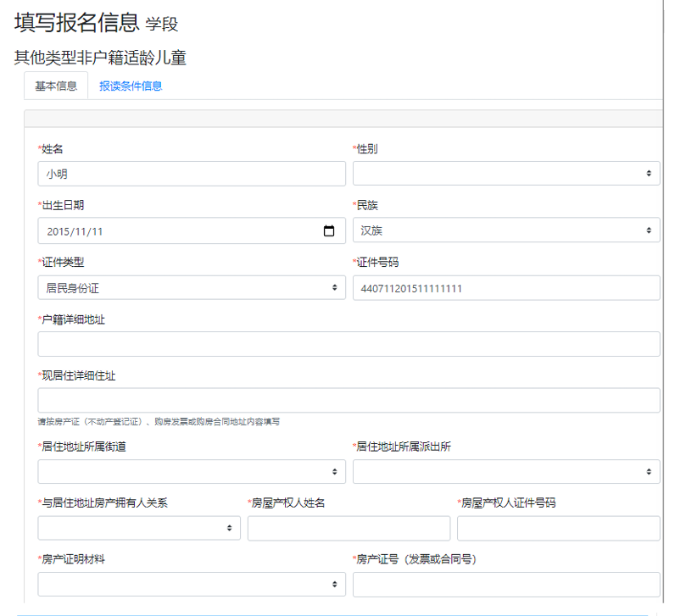
Task: Click the 现居住详细住址 input field
Action: tap(349, 401)
